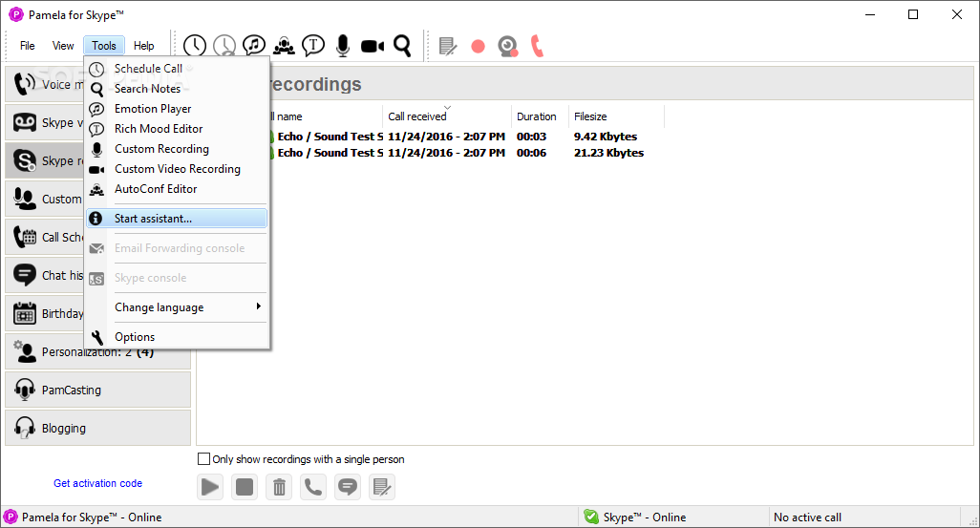Select Custom Video Recording menu entry
Screen dimensions: 980x528
[177, 169]
